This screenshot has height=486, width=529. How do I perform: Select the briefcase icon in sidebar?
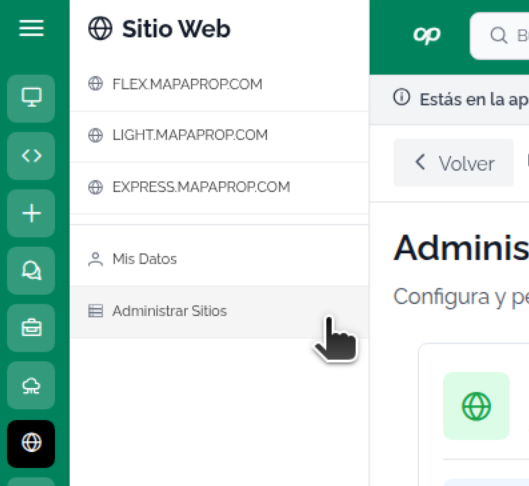click(31, 328)
